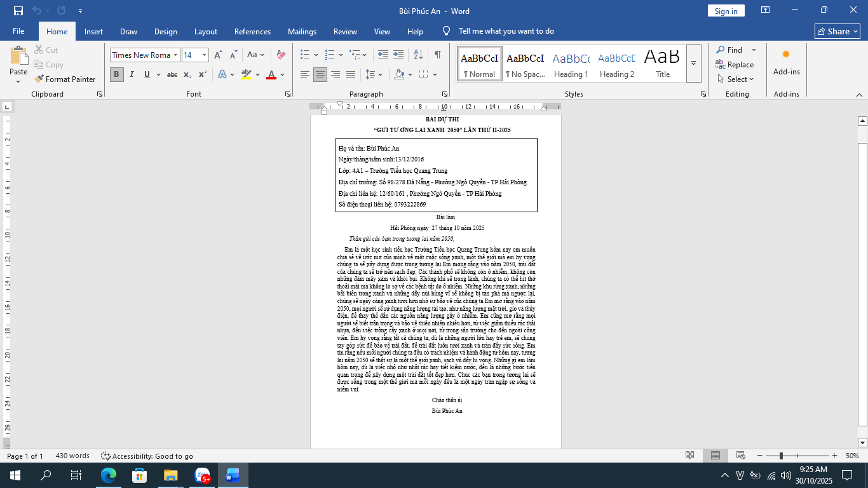Apply the Heading 1 style

pyautogui.click(x=571, y=63)
